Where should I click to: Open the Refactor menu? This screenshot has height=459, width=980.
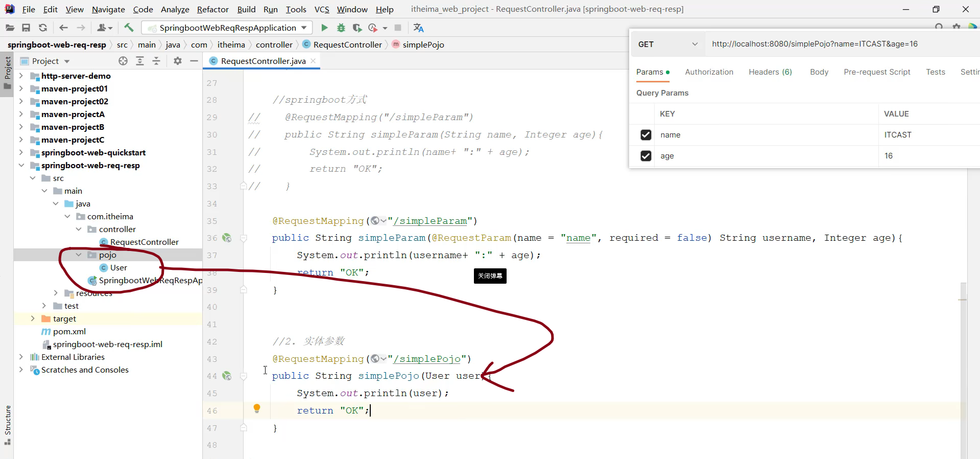click(212, 9)
